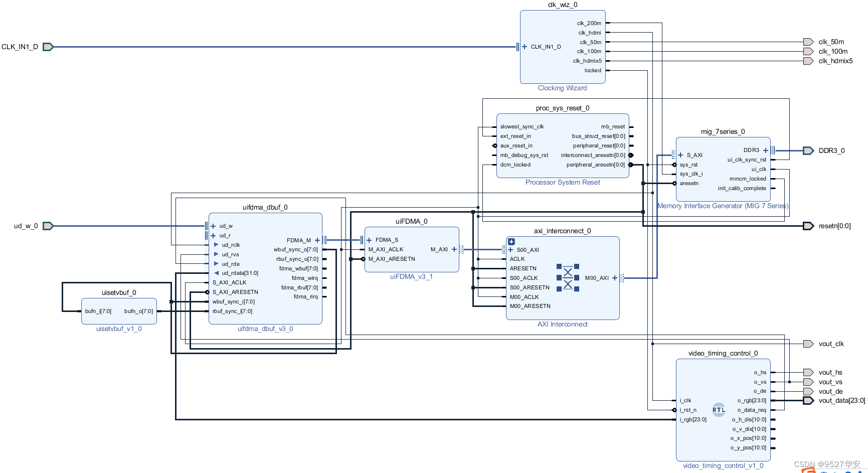Click the resetn[0:0] output port icon
868x473 pixels.
809,226
